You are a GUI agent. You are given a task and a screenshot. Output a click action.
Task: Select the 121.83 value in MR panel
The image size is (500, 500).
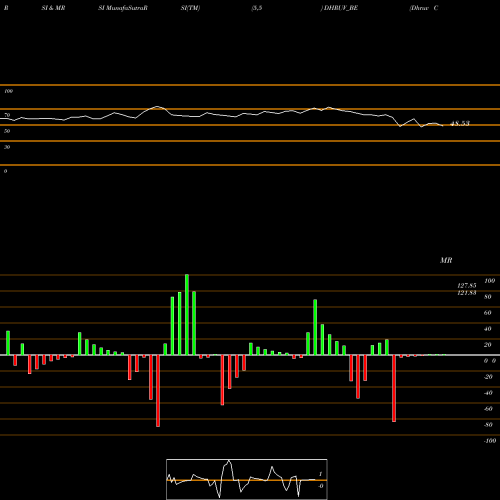click(x=467, y=293)
